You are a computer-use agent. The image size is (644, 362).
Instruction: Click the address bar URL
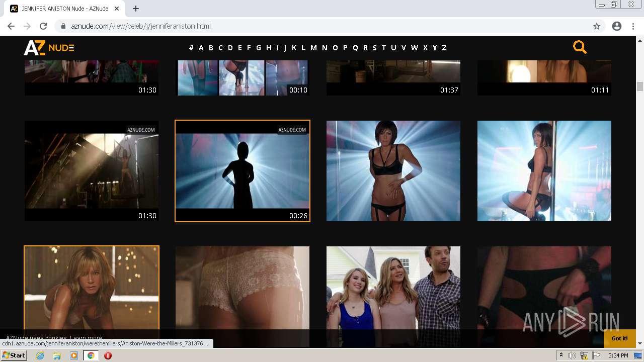point(141,26)
